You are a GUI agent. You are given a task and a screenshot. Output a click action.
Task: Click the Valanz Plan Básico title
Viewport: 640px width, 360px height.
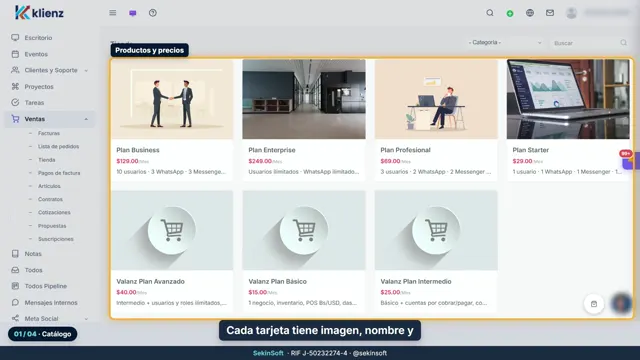(x=278, y=281)
